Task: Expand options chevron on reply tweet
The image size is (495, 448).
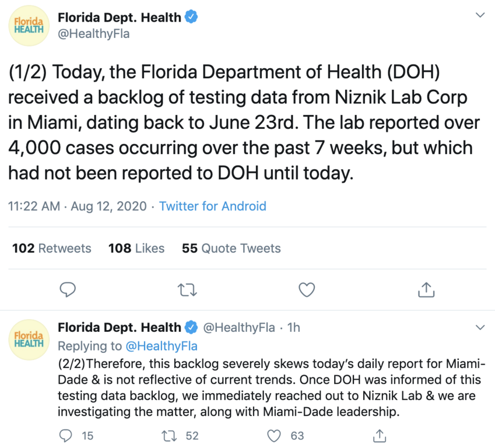Action: pos(480,327)
